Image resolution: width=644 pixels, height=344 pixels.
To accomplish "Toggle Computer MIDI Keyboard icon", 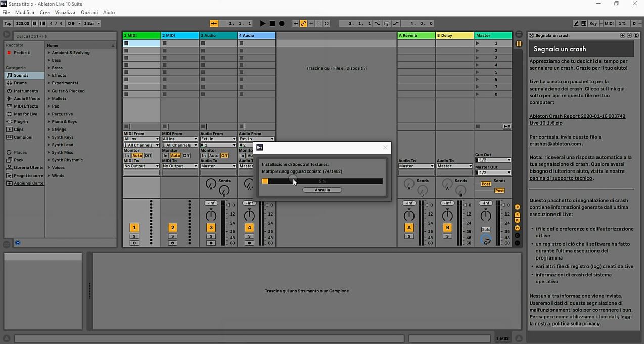I will 584,23.
